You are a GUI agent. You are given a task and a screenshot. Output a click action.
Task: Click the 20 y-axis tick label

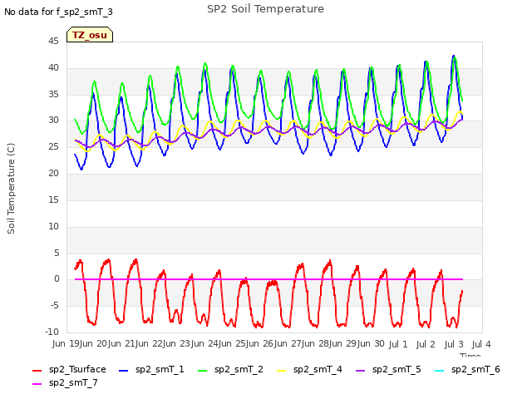tap(53, 174)
